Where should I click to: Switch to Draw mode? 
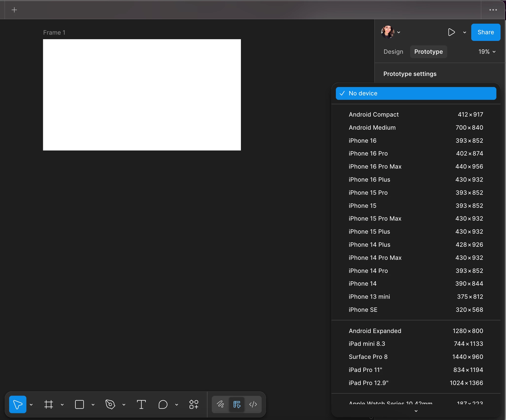pyautogui.click(x=220, y=404)
